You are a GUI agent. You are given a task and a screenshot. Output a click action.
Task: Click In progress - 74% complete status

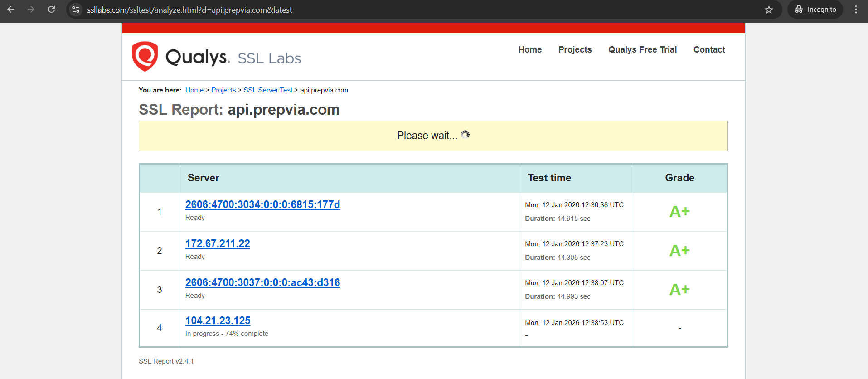point(227,334)
